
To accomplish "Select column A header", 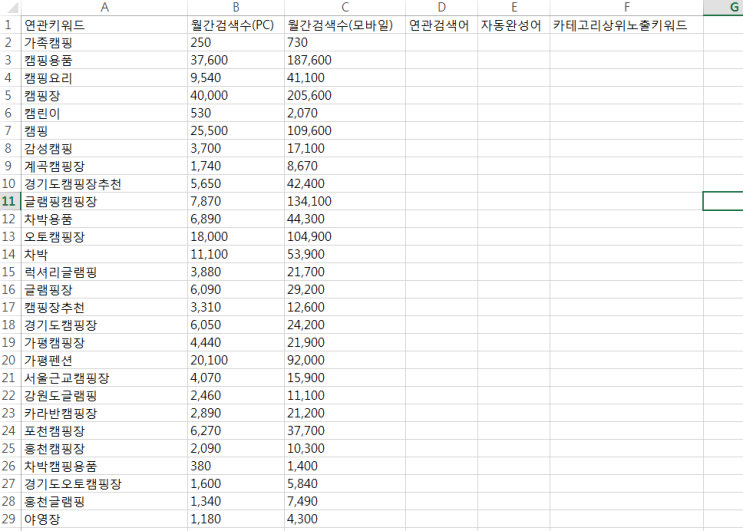I will point(104,7).
